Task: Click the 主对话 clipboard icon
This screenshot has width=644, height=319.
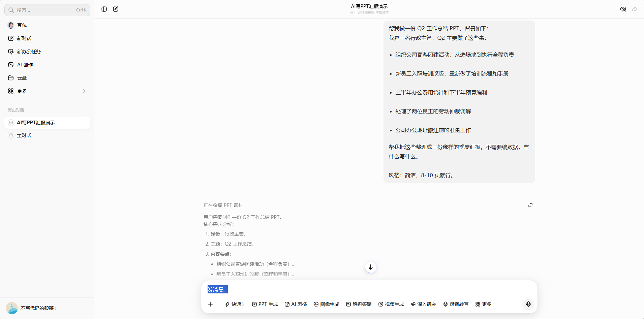Action: point(11,135)
